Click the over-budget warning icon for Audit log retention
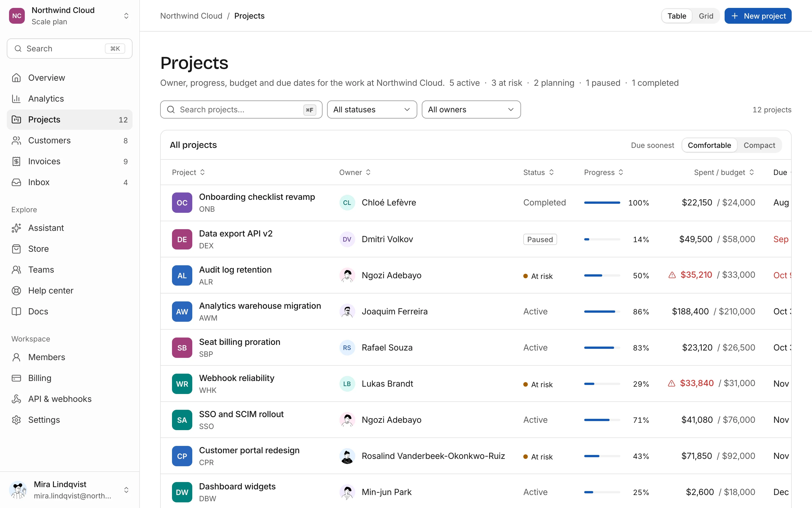The width and height of the screenshot is (812, 508). [672, 275]
